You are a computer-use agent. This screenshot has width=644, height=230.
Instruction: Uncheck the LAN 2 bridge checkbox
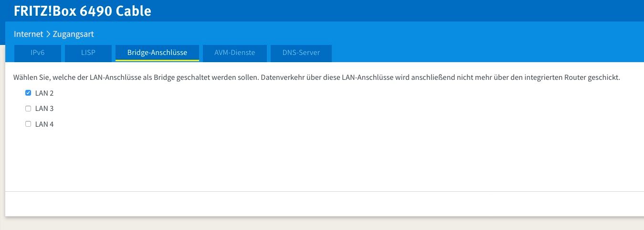click(28, 93)
